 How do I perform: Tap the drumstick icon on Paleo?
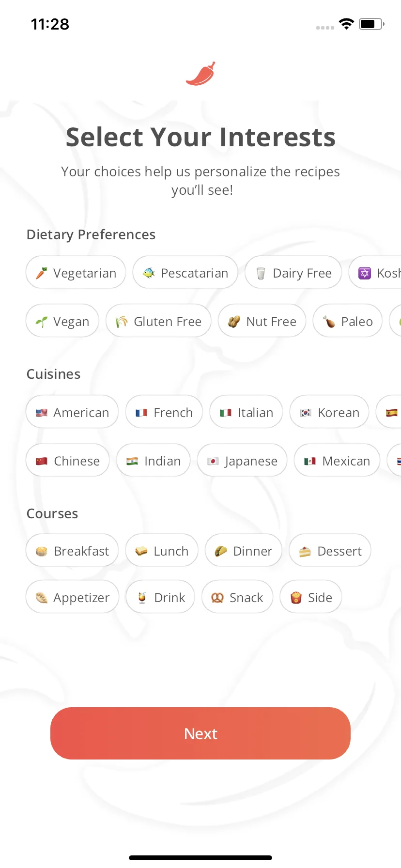click(329, 322)
